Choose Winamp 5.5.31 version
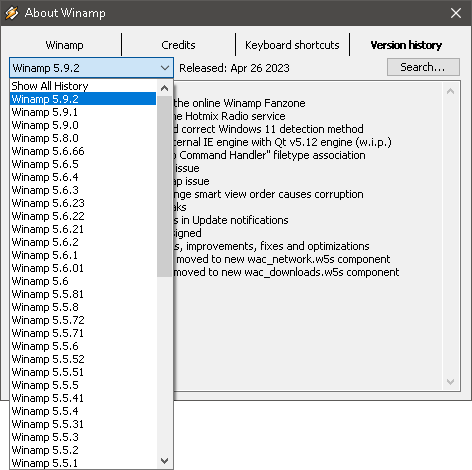Screen dimensions: 472x470 (x=83, y=424)
